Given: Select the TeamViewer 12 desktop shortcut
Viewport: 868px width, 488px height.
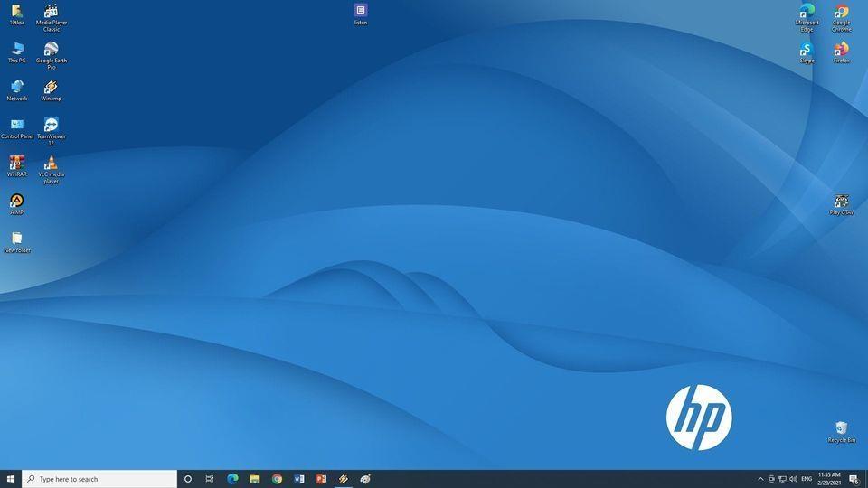Looking at the screenshot, I should [x=51, y=131].
